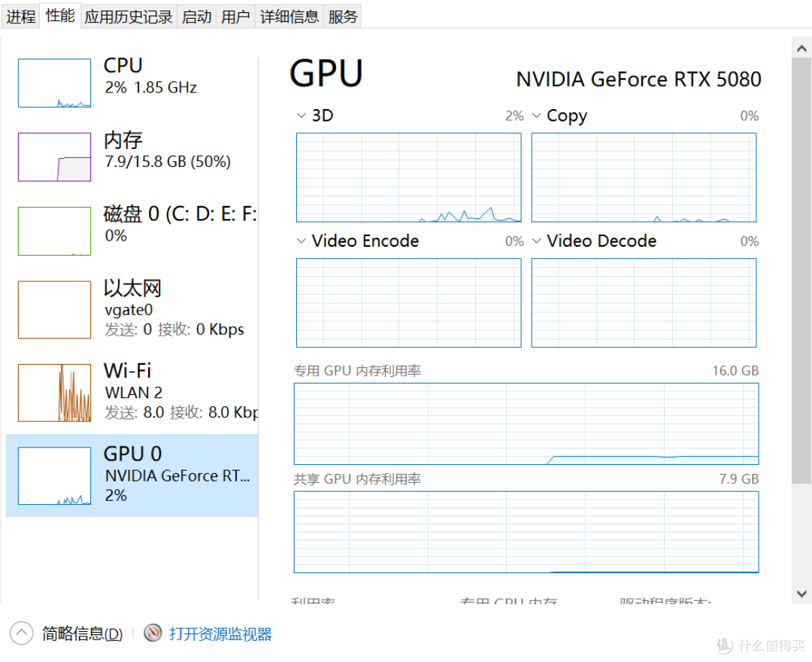The image size is (812, 662).
Task: Open the 服务 tab
Action: point(342,17)
